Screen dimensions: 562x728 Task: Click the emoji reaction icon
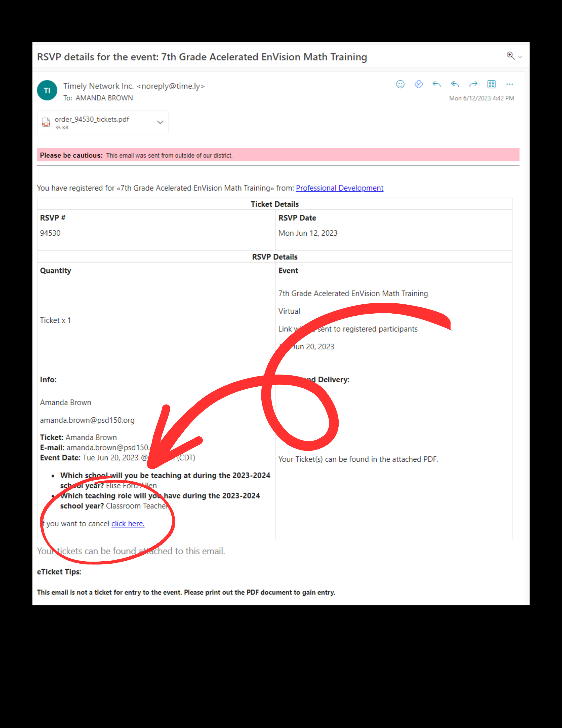coord(400,84)
